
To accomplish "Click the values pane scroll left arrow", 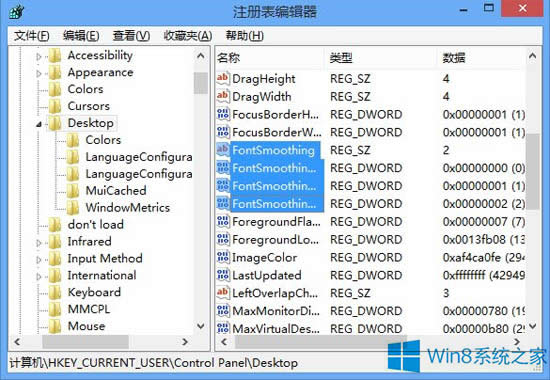I will (x=224, y=342).
